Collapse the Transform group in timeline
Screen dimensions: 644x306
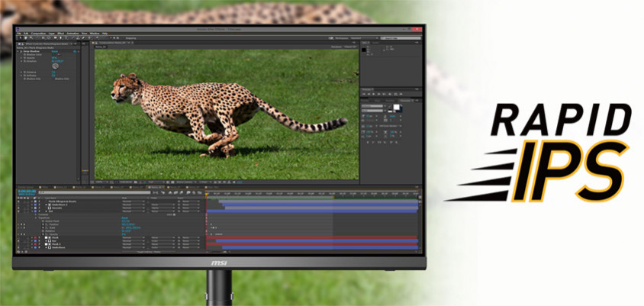(x=36, y=217)
